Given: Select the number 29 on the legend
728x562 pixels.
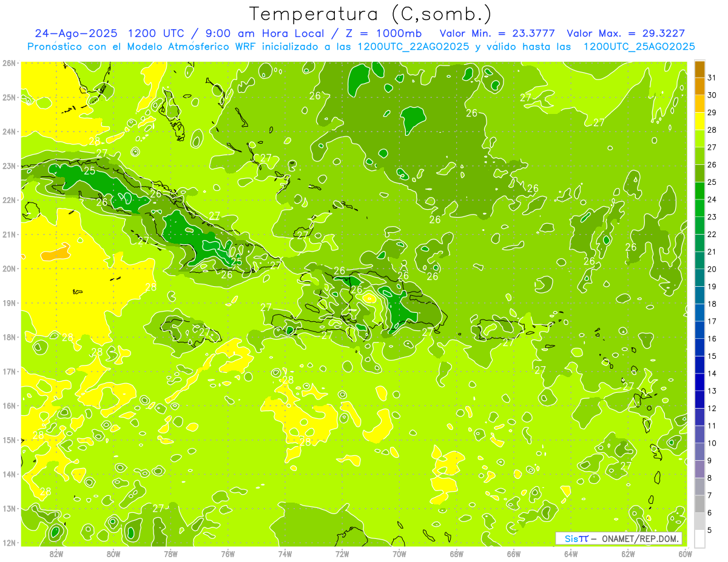Looking at the screenshot, I should [712, 112].
